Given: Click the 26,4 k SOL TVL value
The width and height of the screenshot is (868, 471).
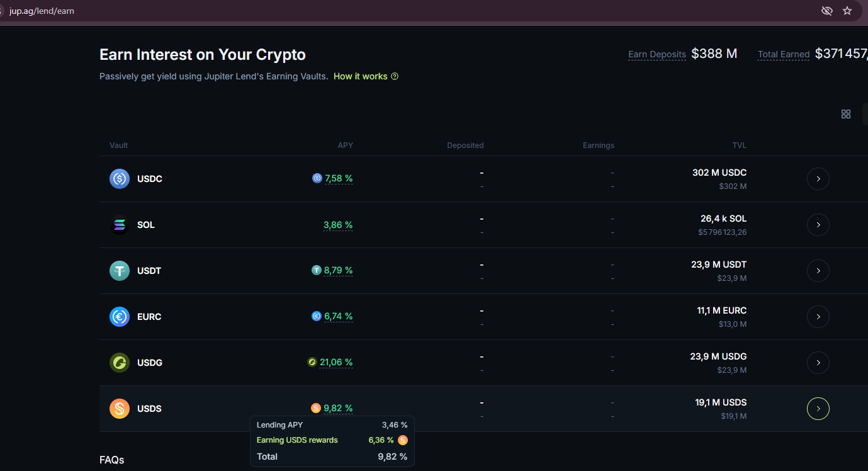Looking at the screenshot, I should coord(724,218).
